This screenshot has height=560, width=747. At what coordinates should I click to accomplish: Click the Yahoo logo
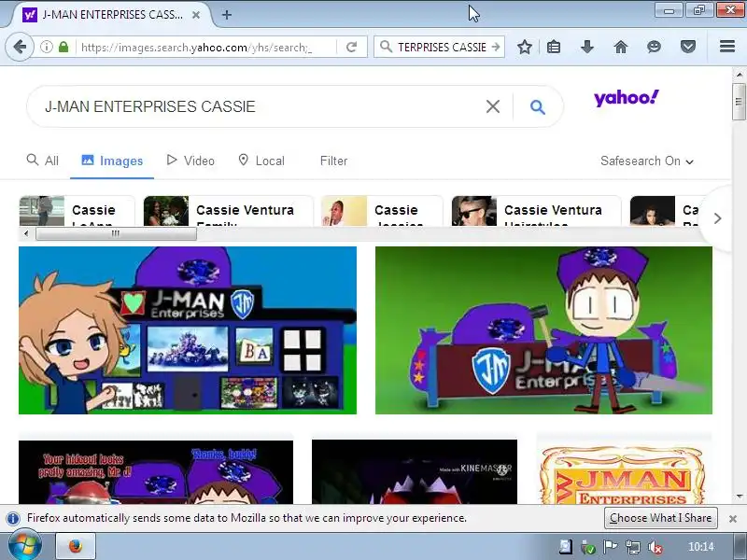[x=627, y=98]
